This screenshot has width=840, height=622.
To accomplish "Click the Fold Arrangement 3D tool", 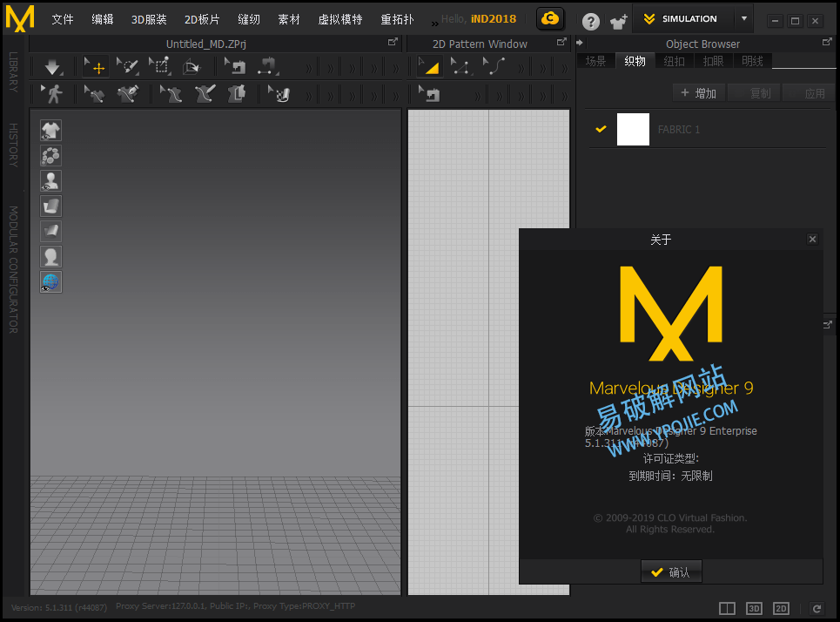I will click(192, 67).
